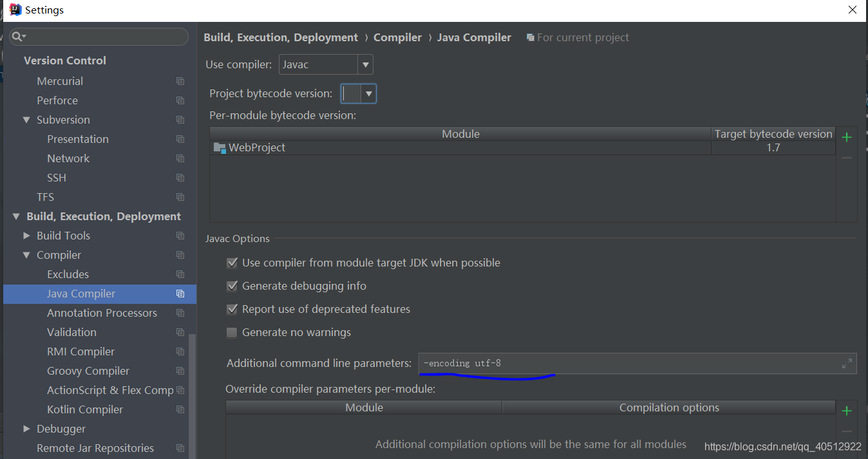The width and height of the screenshot is (868, 459).
Task: Click the IntelliJ icon in the title bar
Action: coord(15,9)
